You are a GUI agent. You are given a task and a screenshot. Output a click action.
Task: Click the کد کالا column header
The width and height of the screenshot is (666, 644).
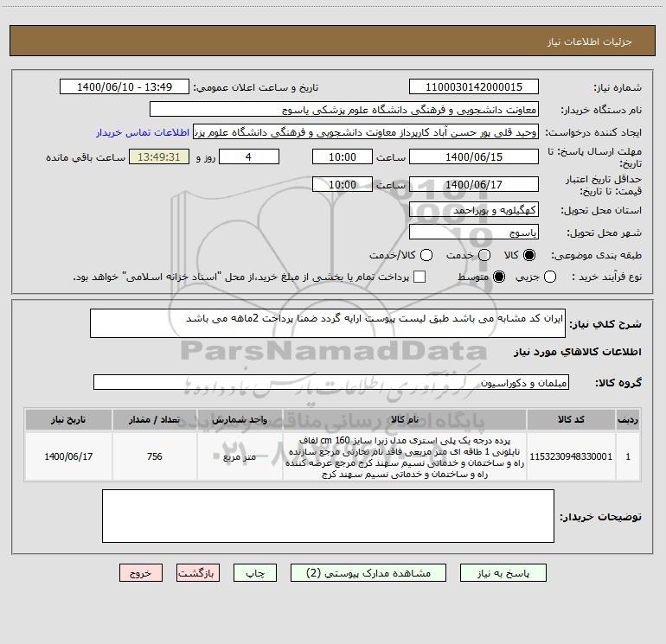pyautogui.click(x=571, y=419)
